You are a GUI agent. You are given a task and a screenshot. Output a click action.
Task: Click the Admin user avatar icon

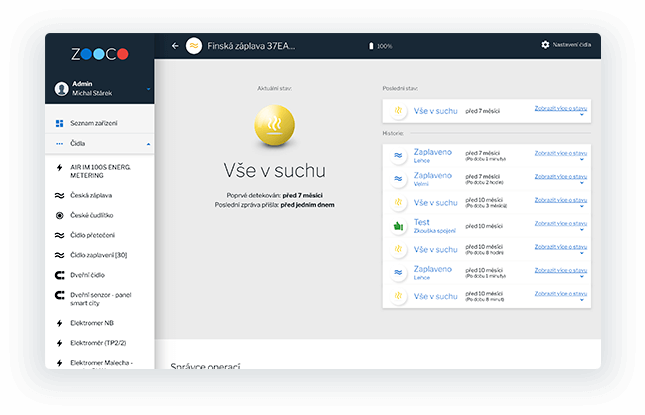[62, 88]
